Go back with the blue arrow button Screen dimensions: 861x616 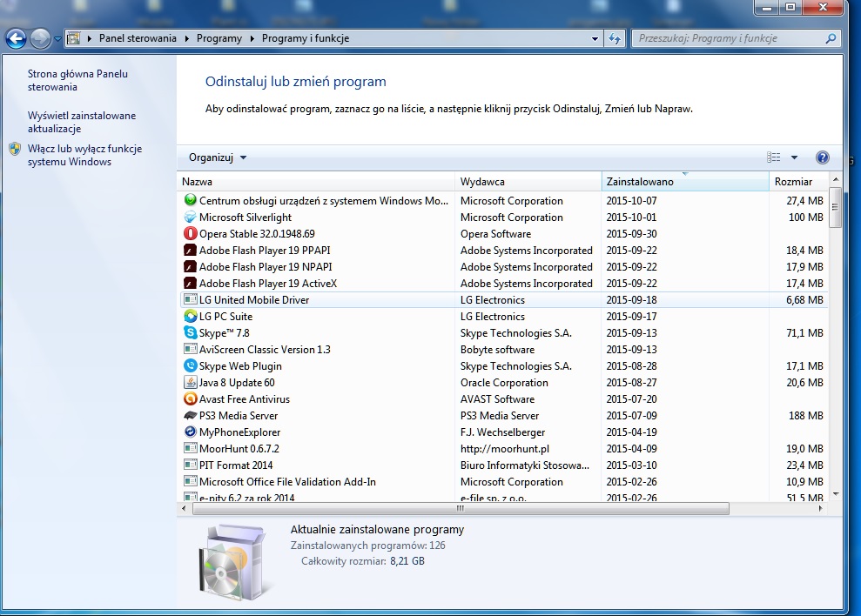(16, 38)
